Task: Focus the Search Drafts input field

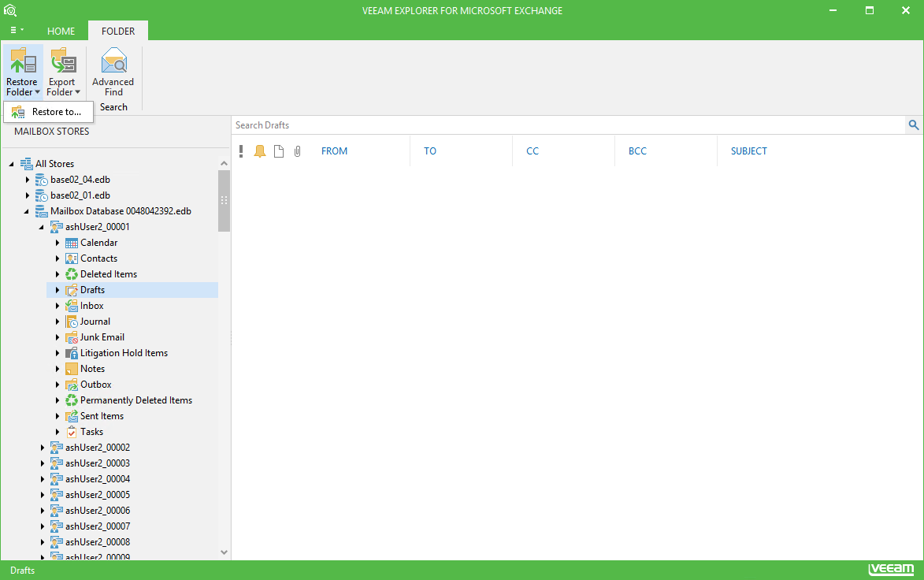Action: (x=569, y=125)
